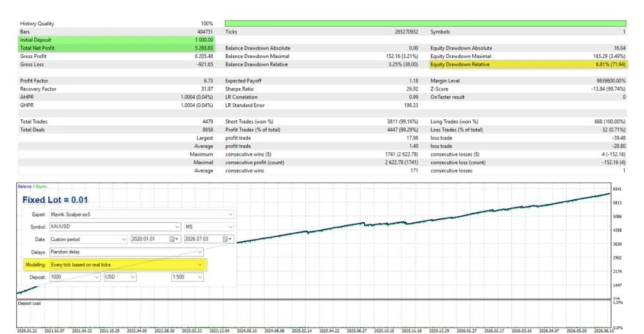
Task: Click the Total Trades value 4479
Action: click(208, 122)
